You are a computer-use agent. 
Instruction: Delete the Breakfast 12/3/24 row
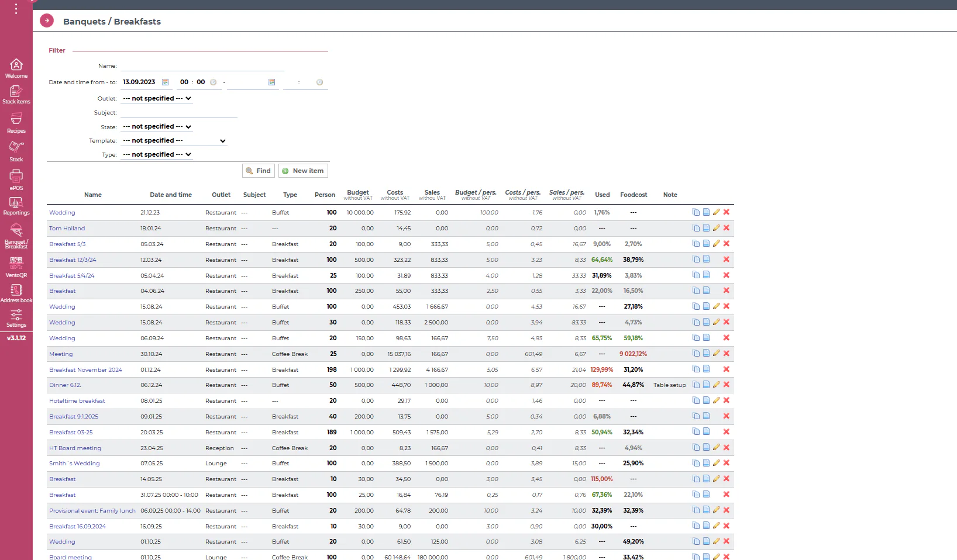[x=727, y=260]
